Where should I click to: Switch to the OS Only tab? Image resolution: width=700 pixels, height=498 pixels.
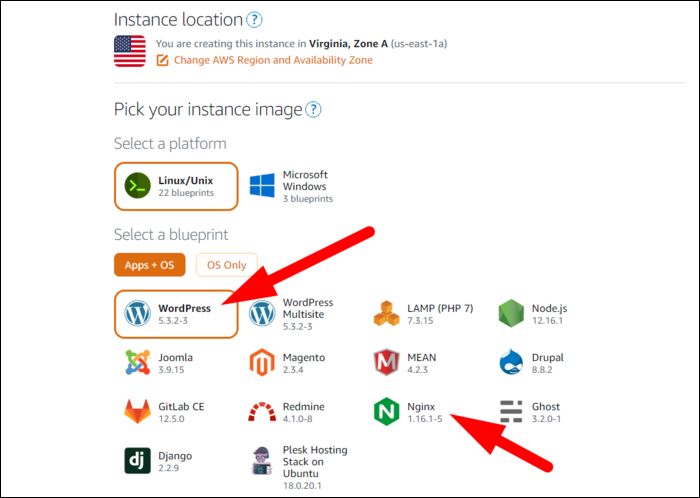[x=227, y=265]
